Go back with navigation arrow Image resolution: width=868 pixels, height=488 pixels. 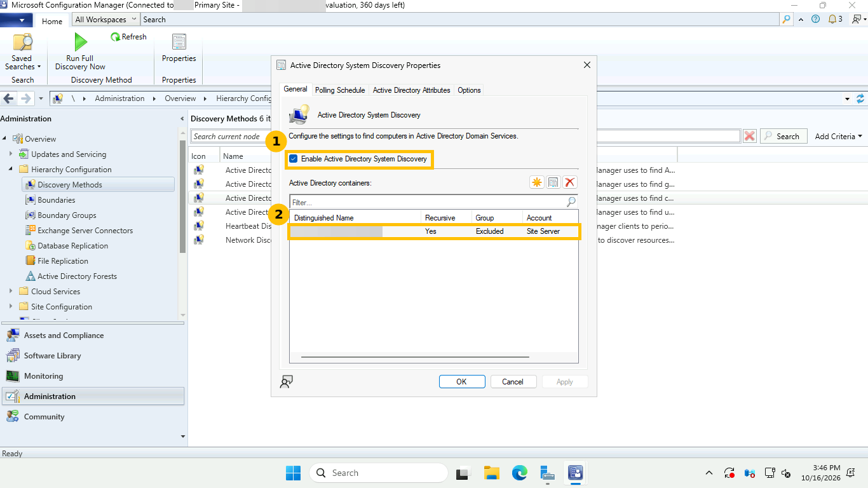click(x=9, y=98)
